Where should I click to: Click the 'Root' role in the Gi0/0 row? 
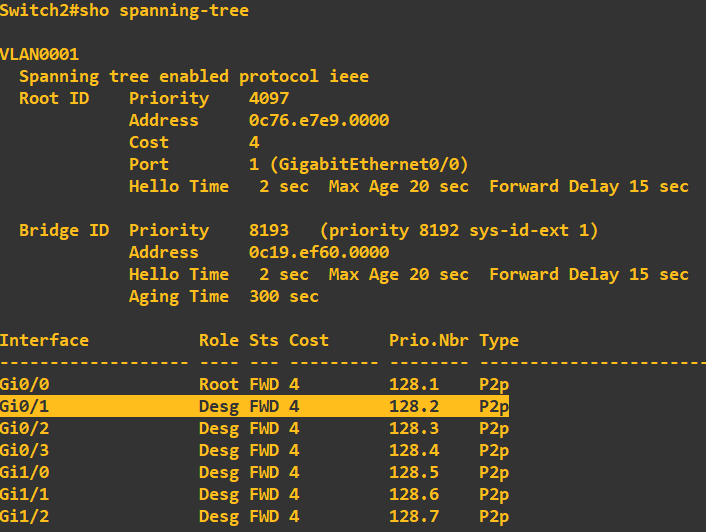[219, 384]
